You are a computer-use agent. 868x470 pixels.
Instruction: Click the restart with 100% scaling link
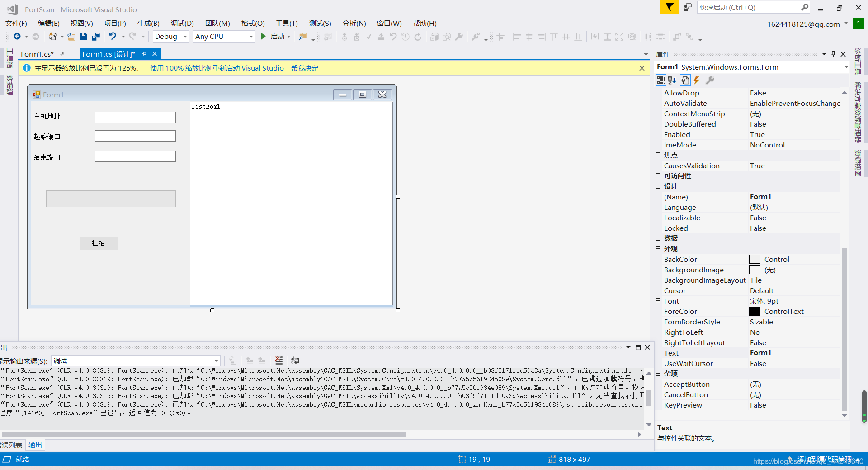coord(217,68)
